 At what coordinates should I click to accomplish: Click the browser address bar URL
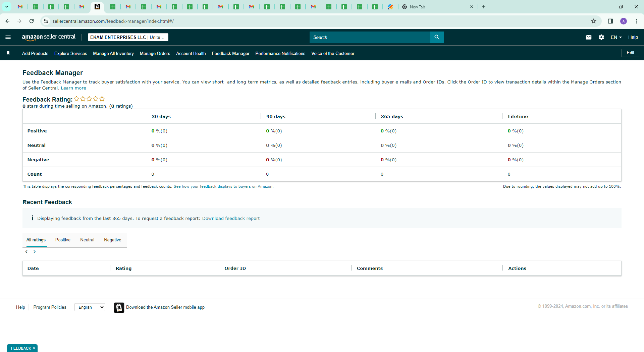(113, 21)
